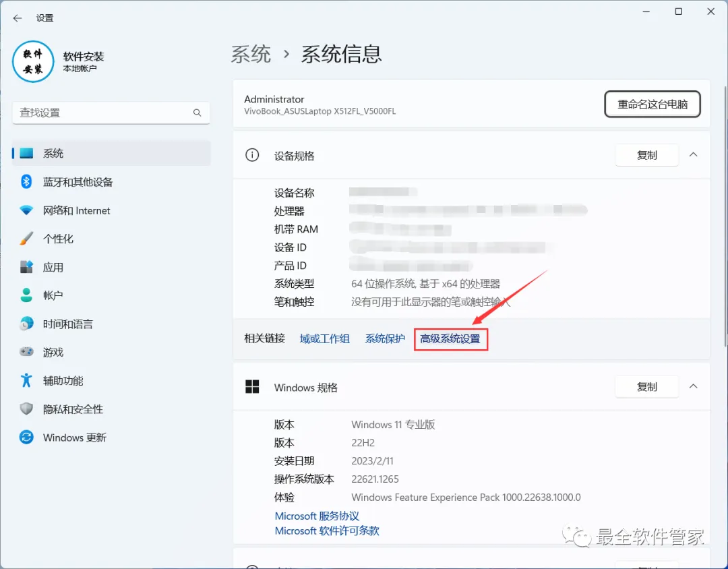
Task: Click 重命名这台电脑 button
Action: 653,104
